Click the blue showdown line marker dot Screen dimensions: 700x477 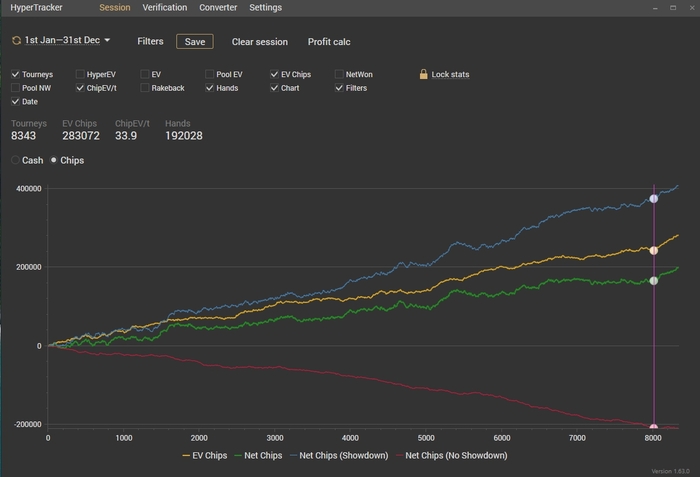click(654, 199)
